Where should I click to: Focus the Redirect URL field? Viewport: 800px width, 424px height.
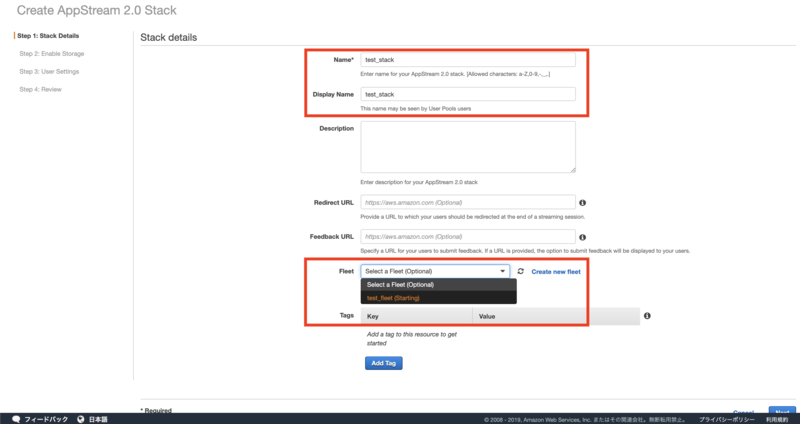point(468,203)
